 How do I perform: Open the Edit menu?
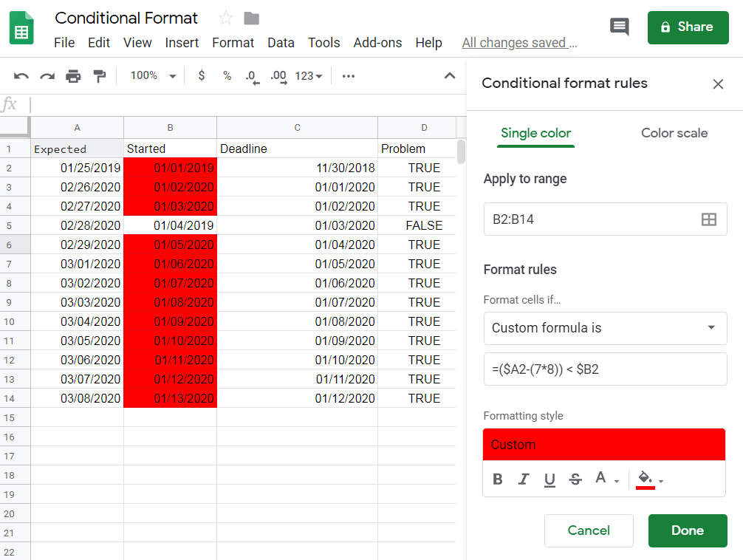[98, 43]
